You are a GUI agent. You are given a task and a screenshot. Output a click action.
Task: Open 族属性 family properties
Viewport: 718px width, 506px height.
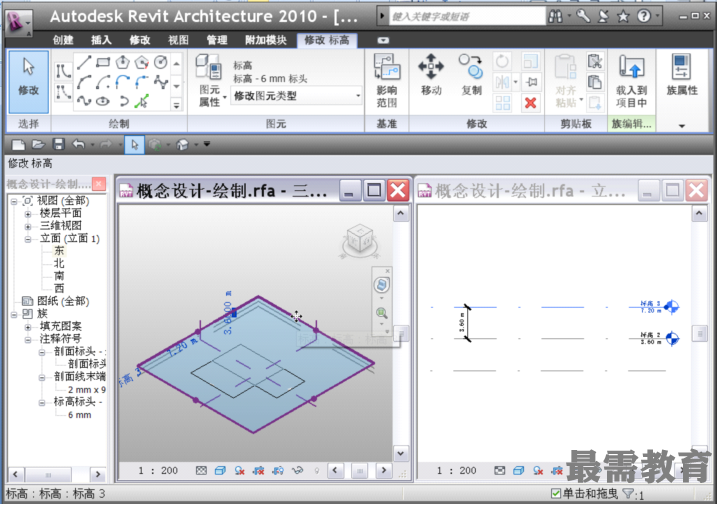[x=682, y=75]
